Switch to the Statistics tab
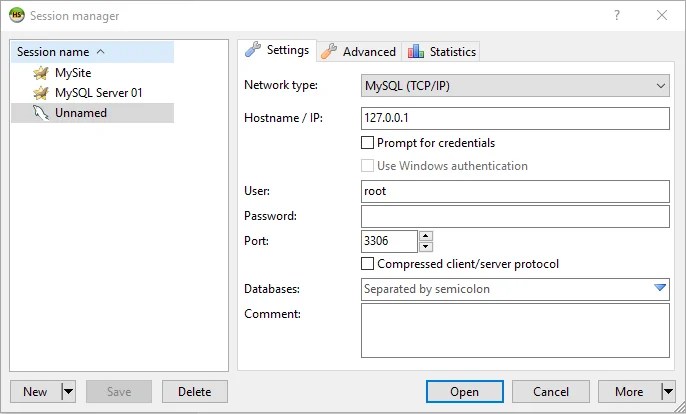This screenshot has height=414, width=686. click(x=441, y=52)
